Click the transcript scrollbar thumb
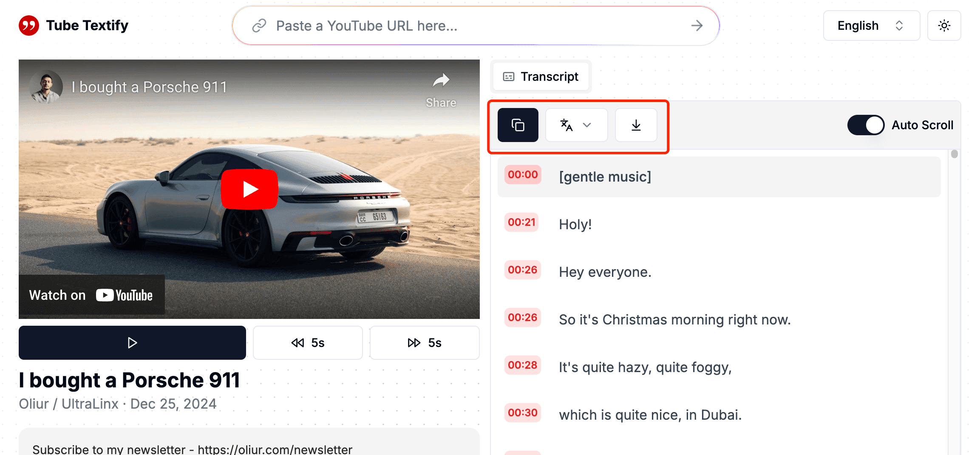 [955, 154]
